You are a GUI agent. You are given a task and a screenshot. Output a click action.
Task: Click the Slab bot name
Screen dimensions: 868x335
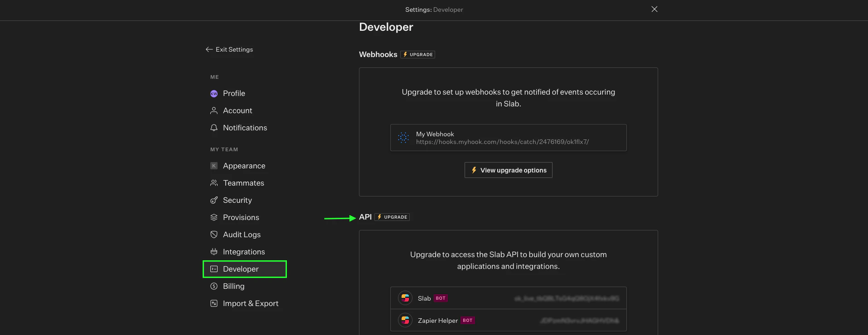(x=424, y=298)
